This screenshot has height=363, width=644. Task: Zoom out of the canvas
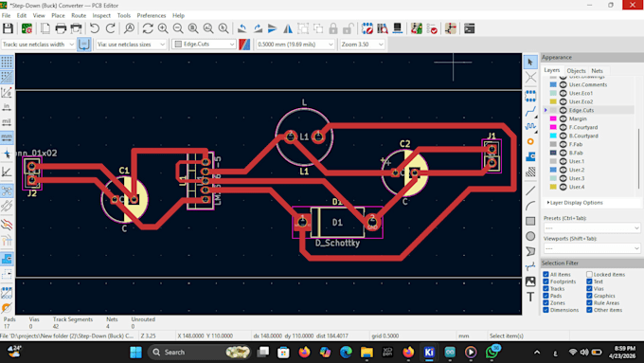(x=178, y=28)
